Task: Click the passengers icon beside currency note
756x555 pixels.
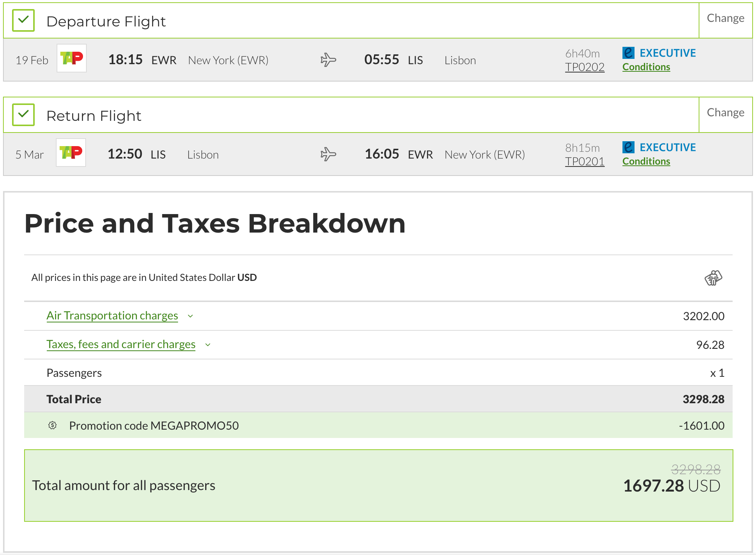Action: pos(713,278)
